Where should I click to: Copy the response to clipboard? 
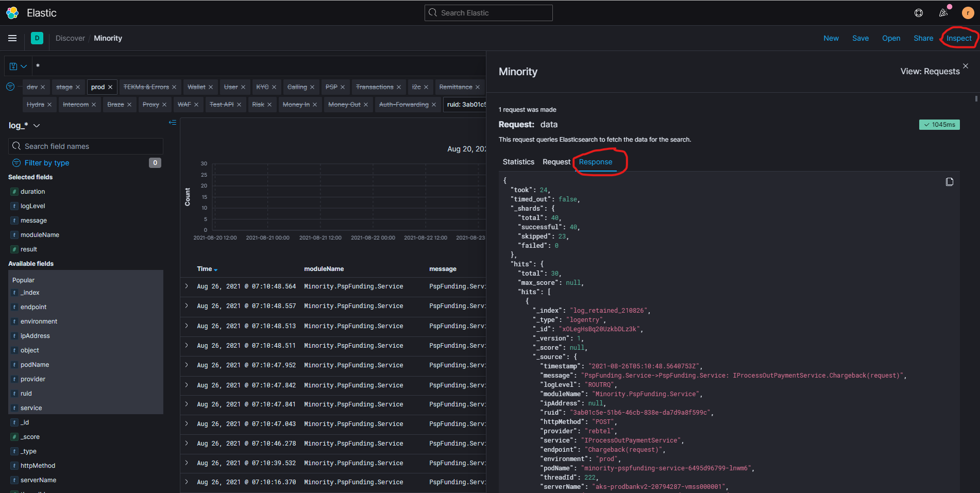tap(949, 182)
